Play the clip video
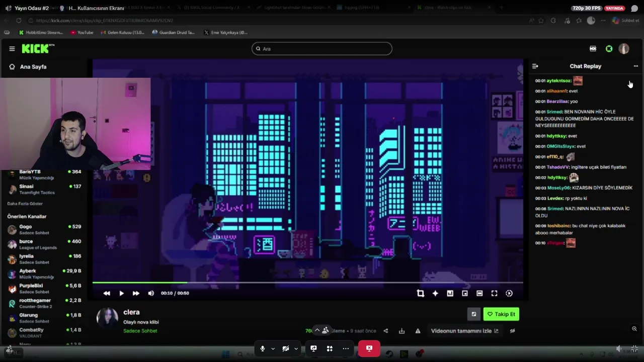Screen dimensions: 644x362 pyautogui.click(x=121, y=293)
